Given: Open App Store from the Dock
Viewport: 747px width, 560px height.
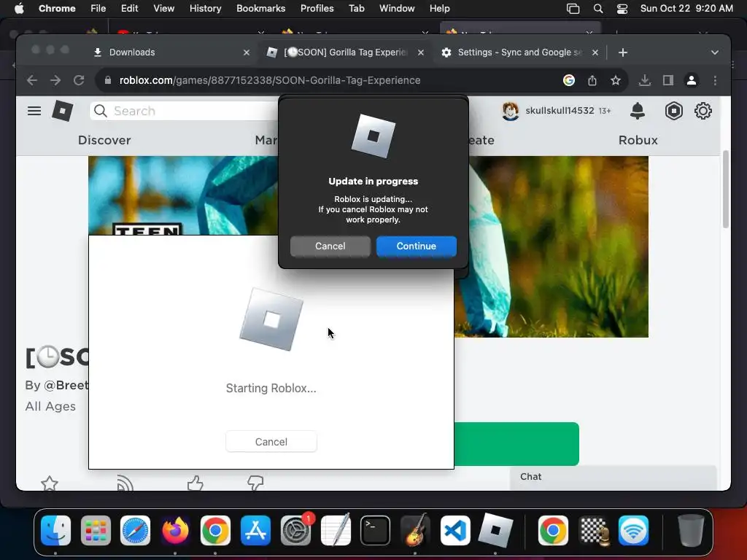Looking at the screenshot, I should 255,530.
